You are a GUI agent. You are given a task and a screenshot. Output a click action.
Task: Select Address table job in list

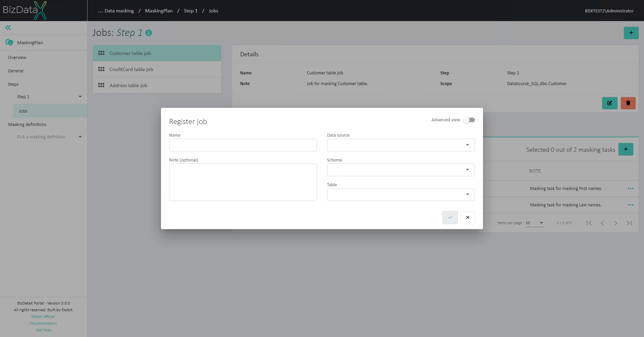(157, 85)
